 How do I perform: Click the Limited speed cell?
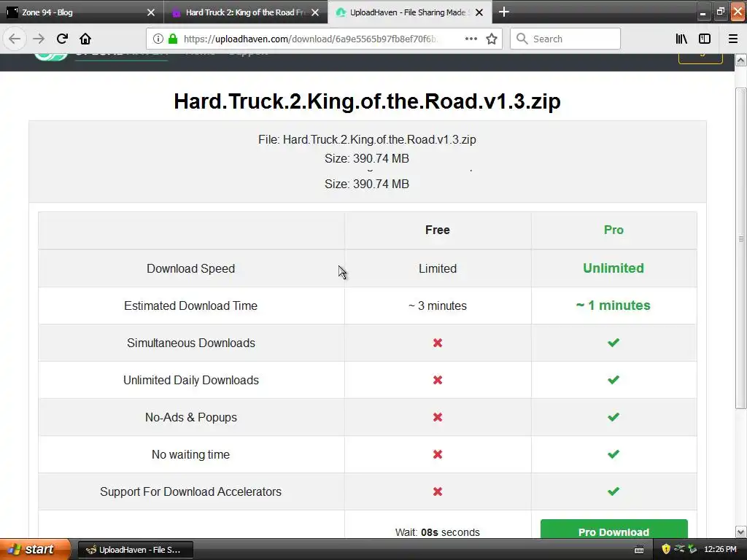pos(438,268)
